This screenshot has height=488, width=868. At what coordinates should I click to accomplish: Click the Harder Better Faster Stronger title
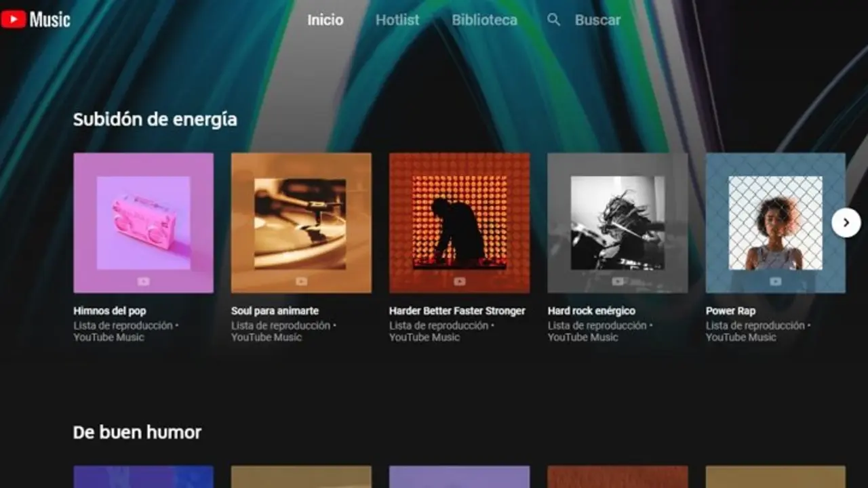(457, 311)
